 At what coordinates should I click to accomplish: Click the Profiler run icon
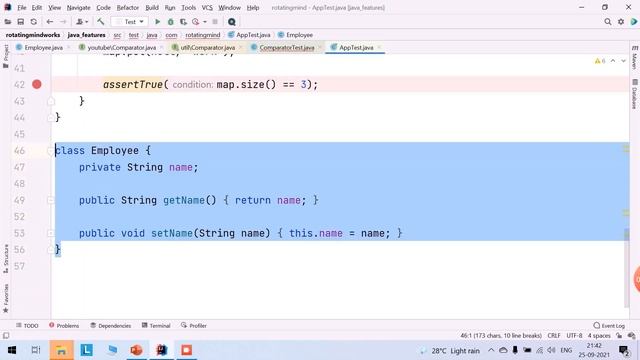click(x=196, y=22)
